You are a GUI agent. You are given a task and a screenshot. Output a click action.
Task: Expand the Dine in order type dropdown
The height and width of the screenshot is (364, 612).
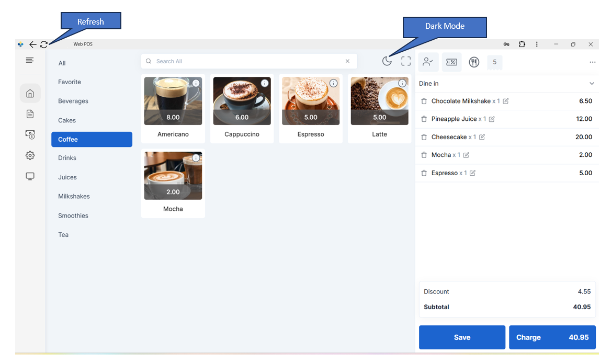click(x=592, y=84)
